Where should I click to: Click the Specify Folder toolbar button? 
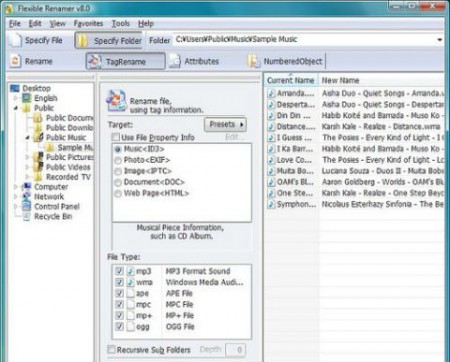coord(109,41)
